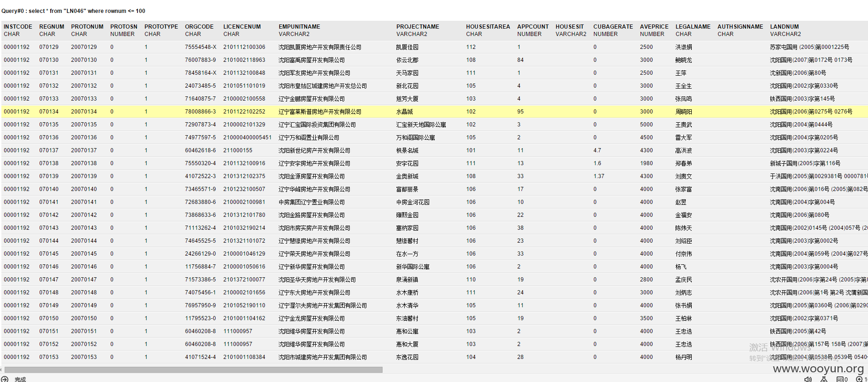Screen dimensions: 868x382
Task: Click the REGNUM column header
Action: click(x=52, y=27)
